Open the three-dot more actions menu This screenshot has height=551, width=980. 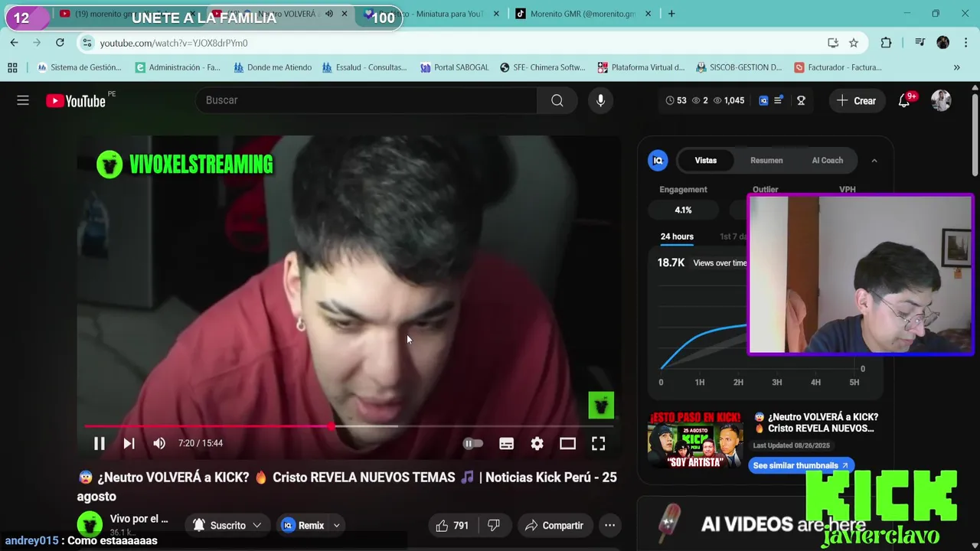(x=609, y=525)
